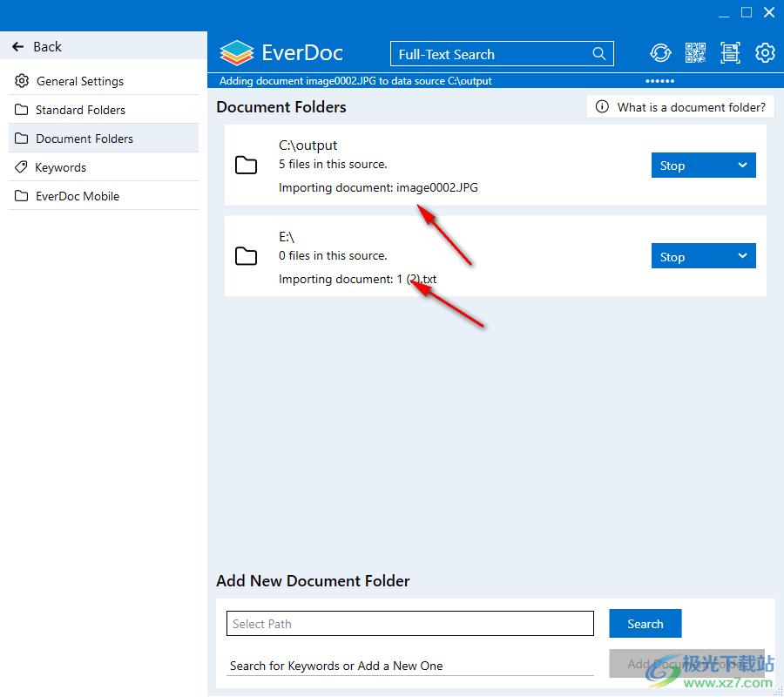
Task: Click the EverDoc Mobile folder icon
Action: [22, 195]
